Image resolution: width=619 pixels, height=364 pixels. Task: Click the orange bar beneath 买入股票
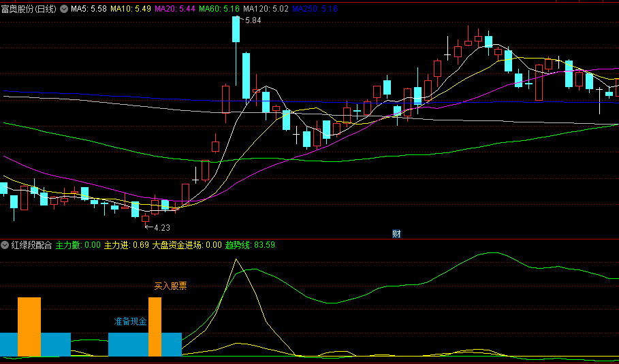(155, 327)
